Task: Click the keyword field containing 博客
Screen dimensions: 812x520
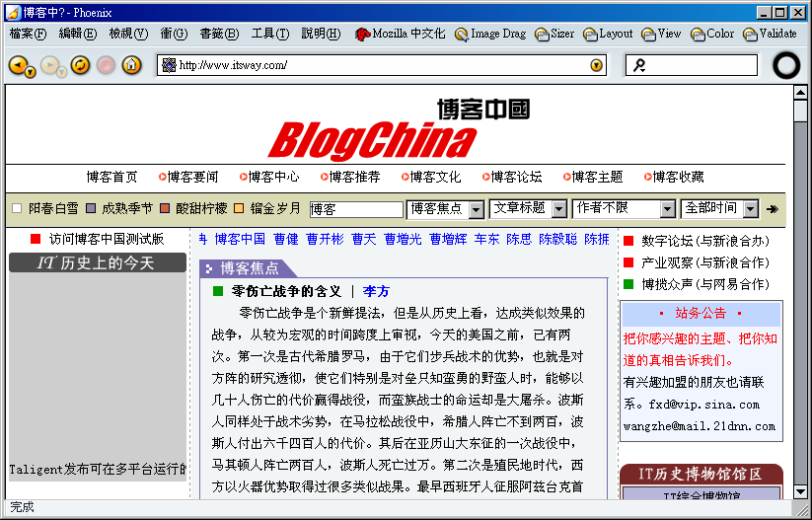Action: (x=356, y=209)
